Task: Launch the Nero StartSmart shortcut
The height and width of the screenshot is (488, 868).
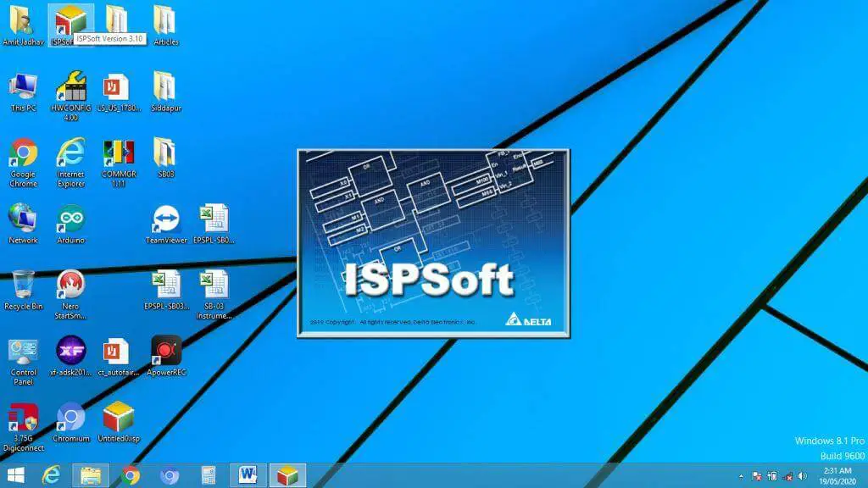Action: 70,295
